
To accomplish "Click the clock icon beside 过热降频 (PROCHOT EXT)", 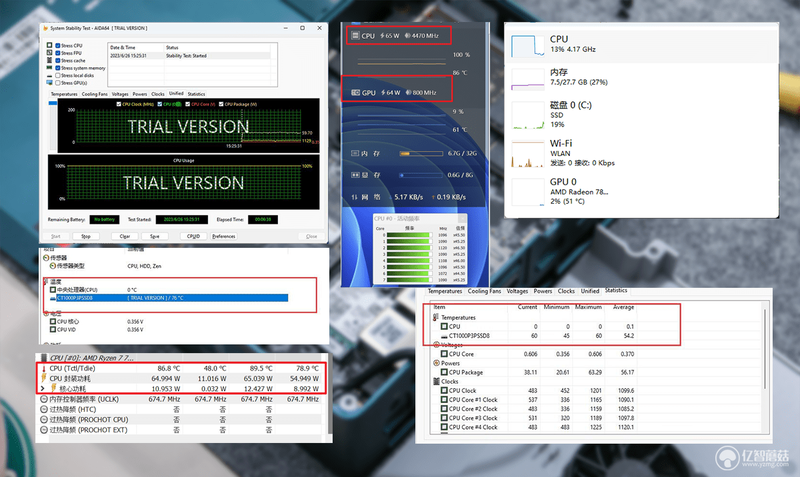I will pyautogui.click(x=44, y=430).
